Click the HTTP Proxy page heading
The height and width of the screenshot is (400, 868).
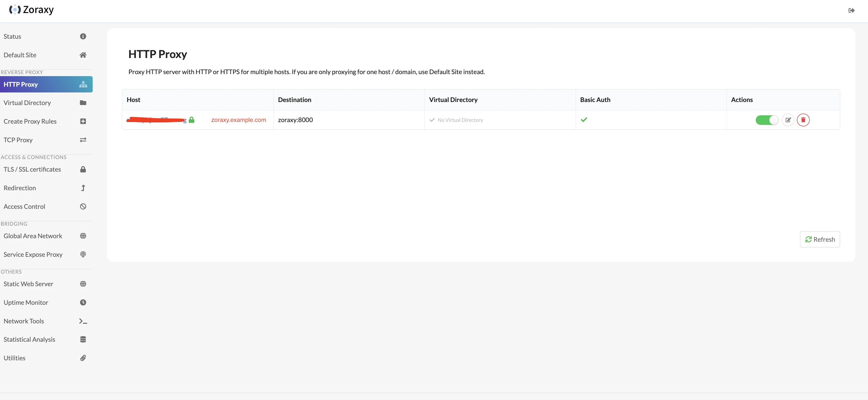[x=157, y=54]
